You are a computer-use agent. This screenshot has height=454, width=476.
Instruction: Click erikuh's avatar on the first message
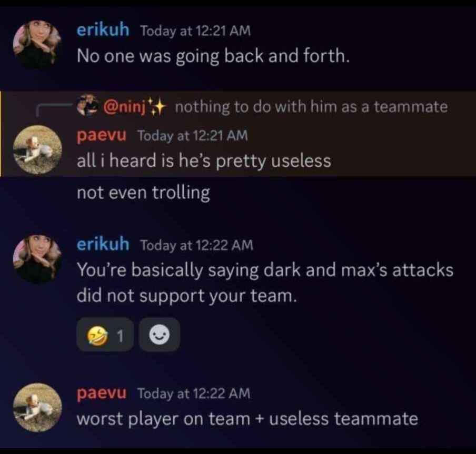click(37, 44)
